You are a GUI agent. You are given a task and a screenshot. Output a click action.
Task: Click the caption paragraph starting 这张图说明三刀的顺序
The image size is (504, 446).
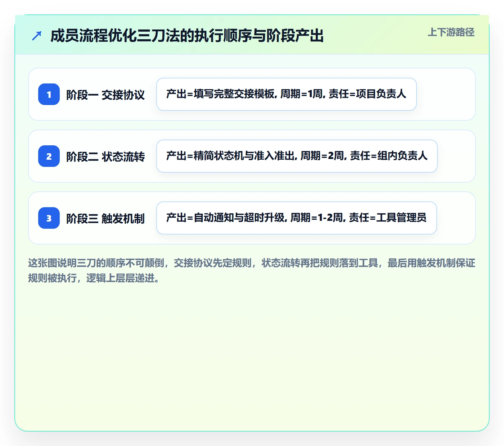[252, 270]
